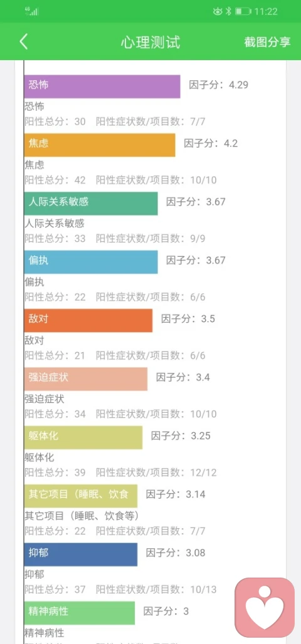This screenshot has width=301, height=644.
Task: Click the 截图分享 button
Action: pos(267,43)
